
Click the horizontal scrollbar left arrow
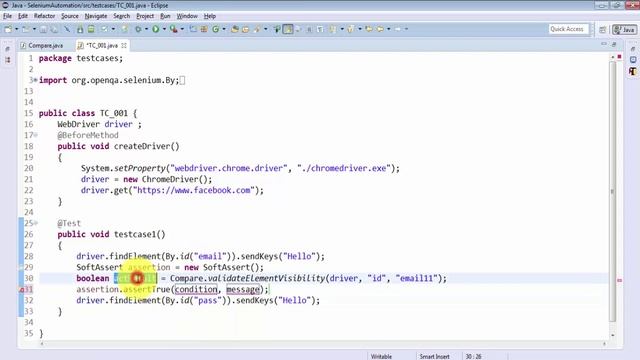[42, 344]
